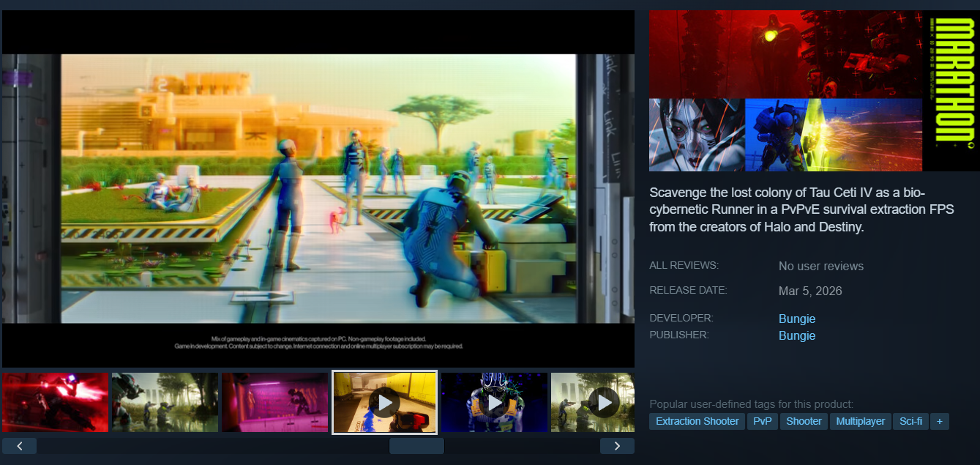Image resolution: width=980 pixels, height=465 pixels.
Task: Play the last video thumbnail, cut off at the strip edge
Action: [x=593, y=402]
